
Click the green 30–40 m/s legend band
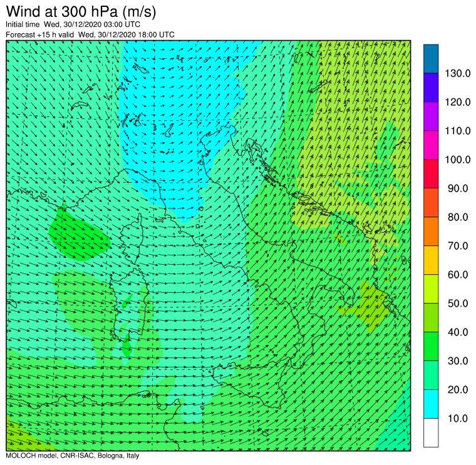coord(431,346)
